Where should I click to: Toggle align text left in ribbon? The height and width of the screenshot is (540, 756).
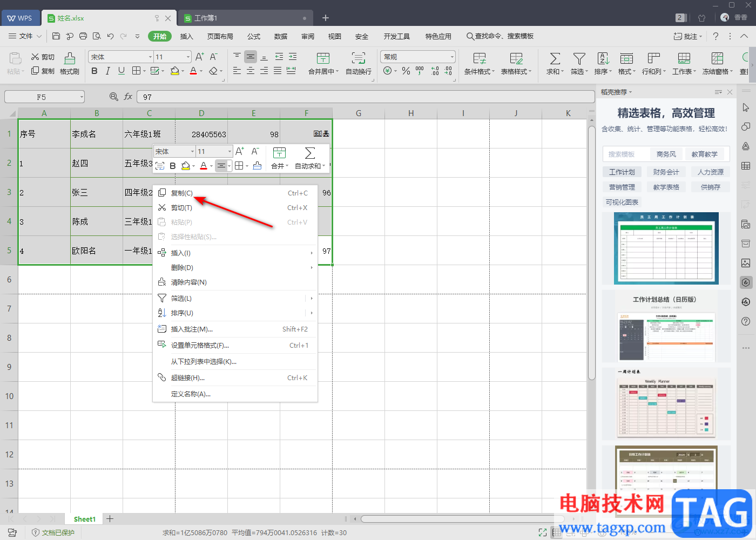(x=237, y=71)
